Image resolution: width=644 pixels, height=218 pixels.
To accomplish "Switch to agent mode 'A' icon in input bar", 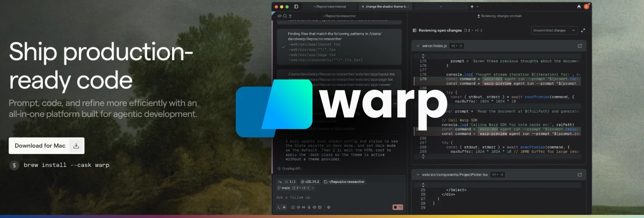I will point(284,207).
